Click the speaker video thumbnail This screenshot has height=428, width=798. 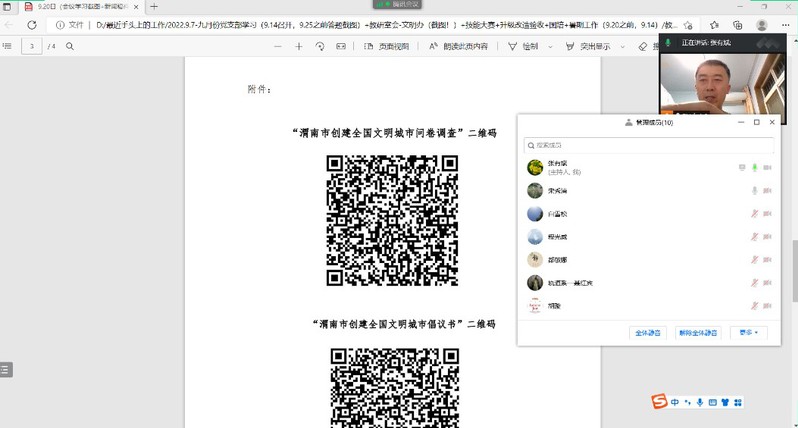[x=723, y=82]
